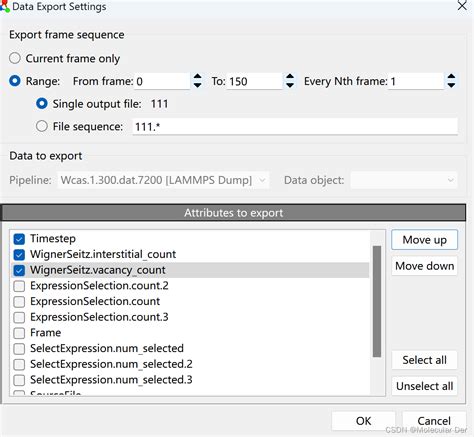Increase Every Nth frame with up arrow
Screen dimensions: 474x437
point(451,77)
